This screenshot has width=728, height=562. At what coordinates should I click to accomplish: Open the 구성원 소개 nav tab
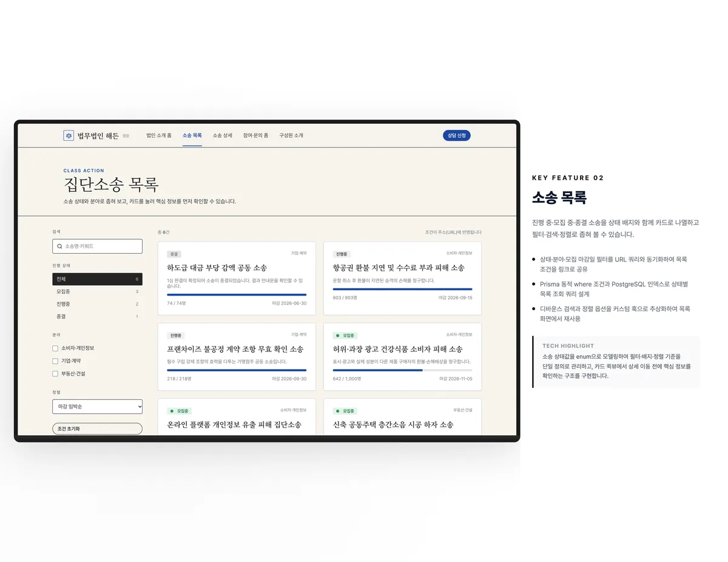(291, 135)
